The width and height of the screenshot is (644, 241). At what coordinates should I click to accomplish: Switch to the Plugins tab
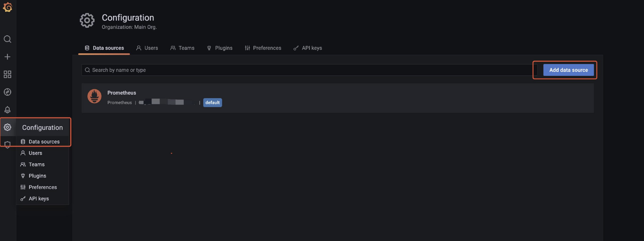click(x=219, y=48)
